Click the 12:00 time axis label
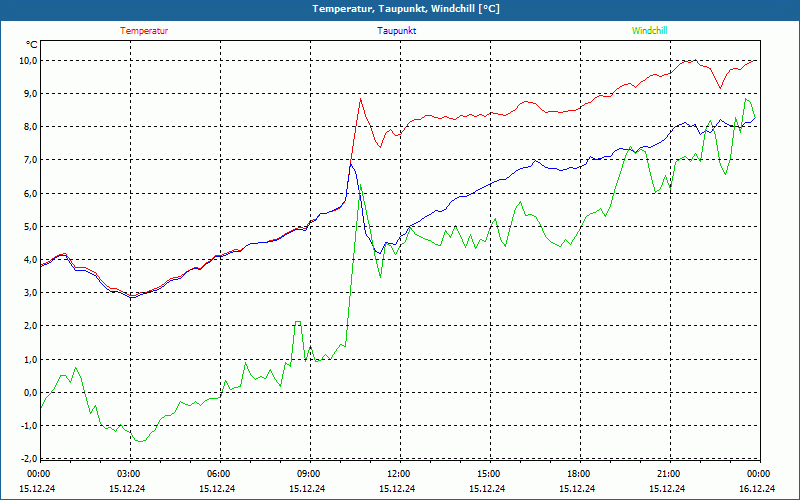Screen dimensions: 800x500 pyautogui.click(x=399, y=474)
